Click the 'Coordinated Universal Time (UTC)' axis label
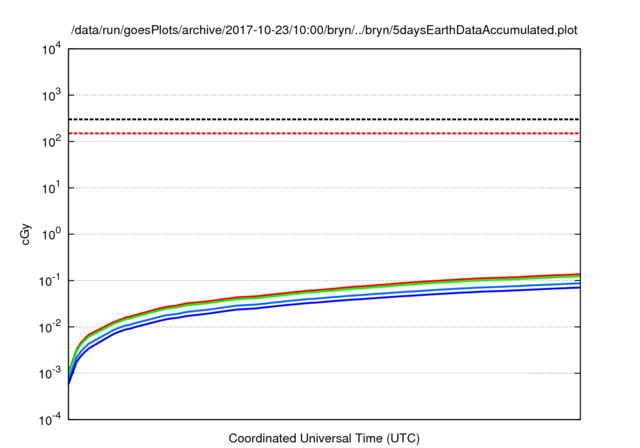This screenshot has height=448, width=640. [x=324, y=439]
